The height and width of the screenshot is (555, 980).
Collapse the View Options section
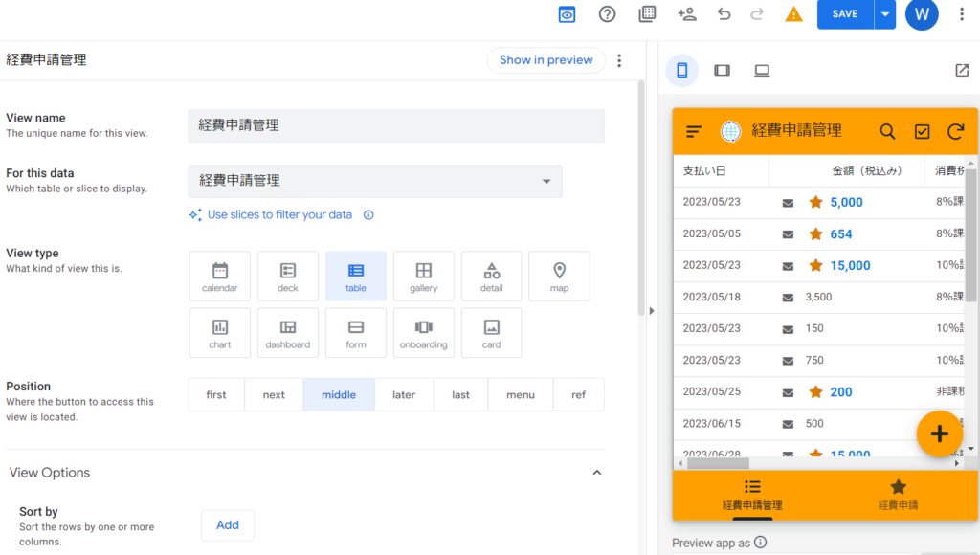[x=596, y=472]
